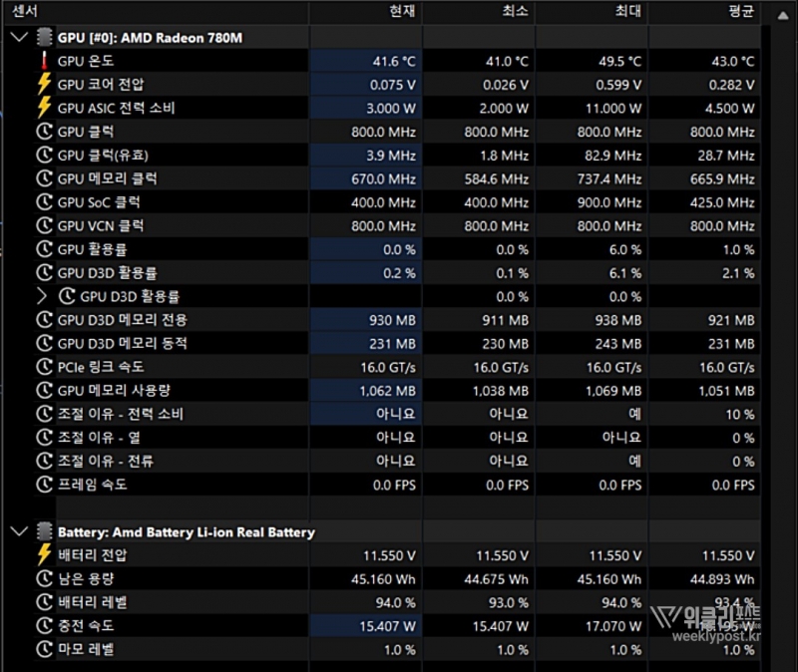
Task: Click the maximum value 82.9 MHz
Action: click(x=613, y=156)
